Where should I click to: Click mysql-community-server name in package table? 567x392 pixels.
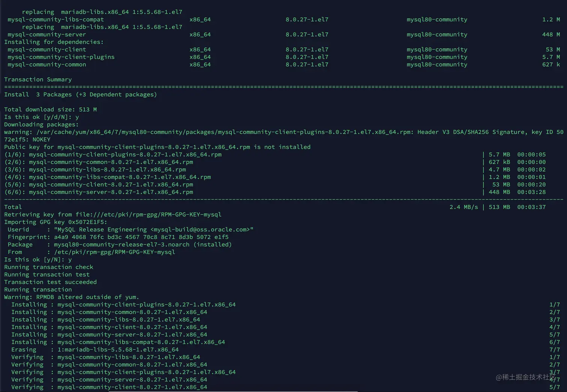coord(46,35)
